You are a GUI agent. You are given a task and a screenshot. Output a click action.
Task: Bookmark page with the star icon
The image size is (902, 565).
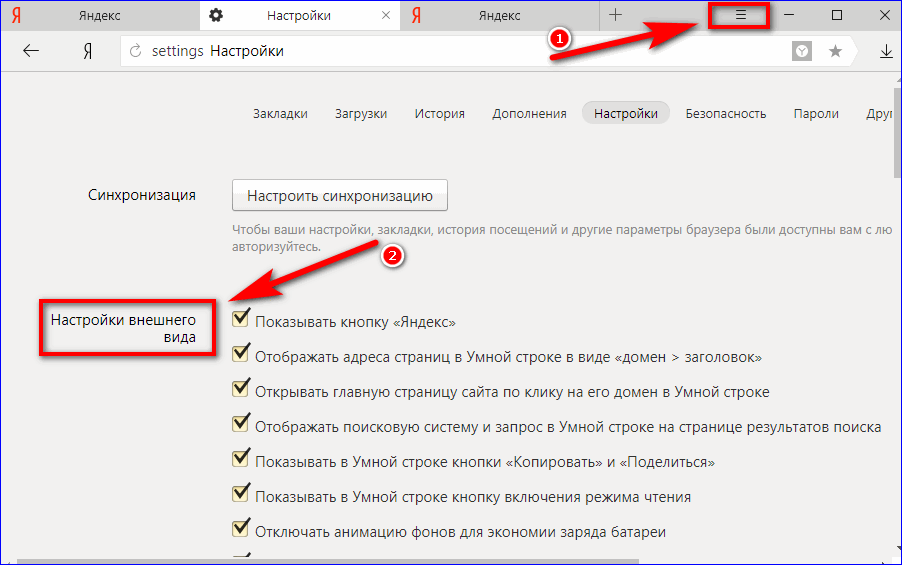(835, 51)
